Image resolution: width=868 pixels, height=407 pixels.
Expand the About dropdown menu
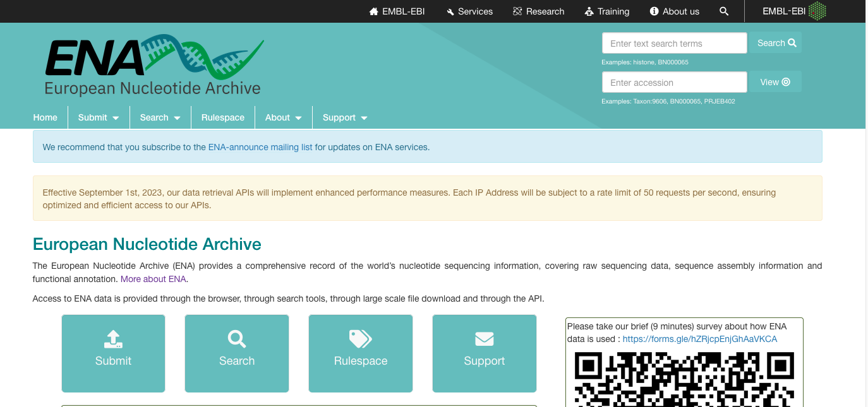pos(284,117)
